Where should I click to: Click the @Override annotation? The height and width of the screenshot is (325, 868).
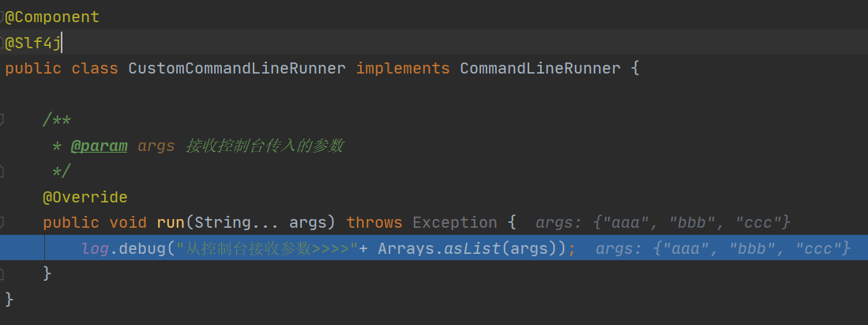[85, 197]
